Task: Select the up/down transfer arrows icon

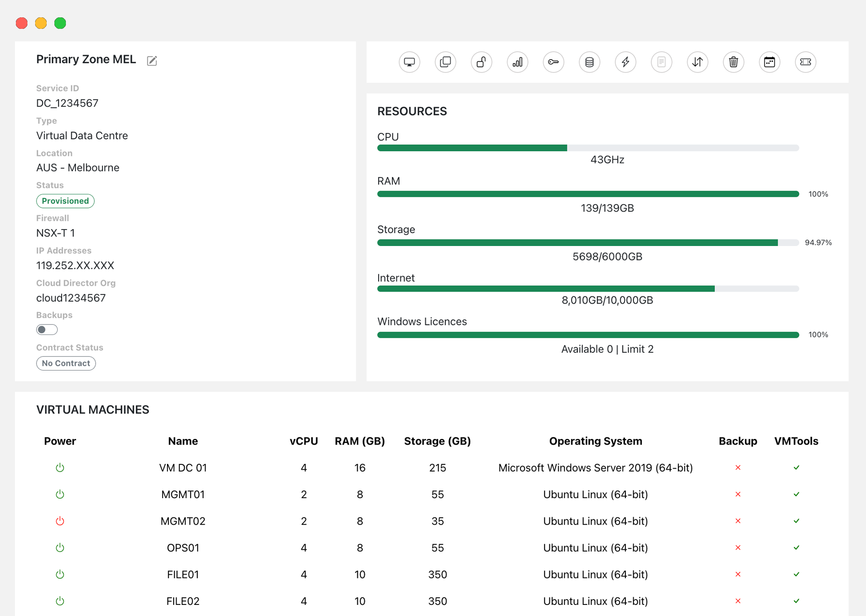Action: click(697, 62)
